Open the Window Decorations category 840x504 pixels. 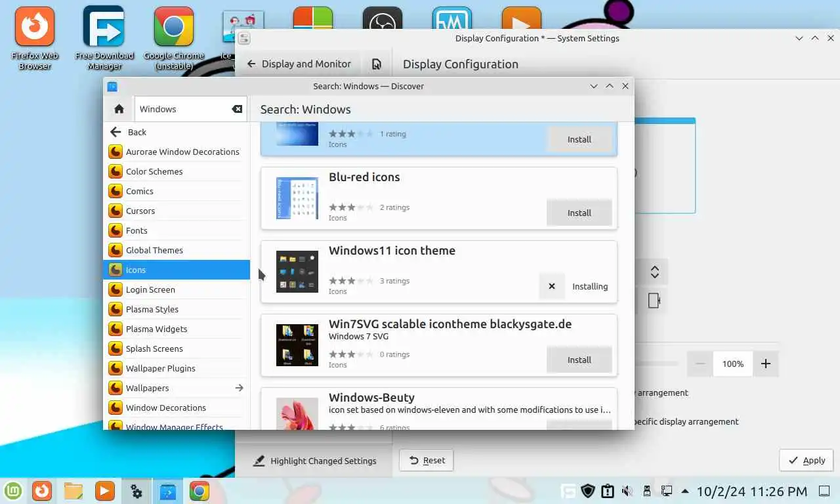click(177, 408)
